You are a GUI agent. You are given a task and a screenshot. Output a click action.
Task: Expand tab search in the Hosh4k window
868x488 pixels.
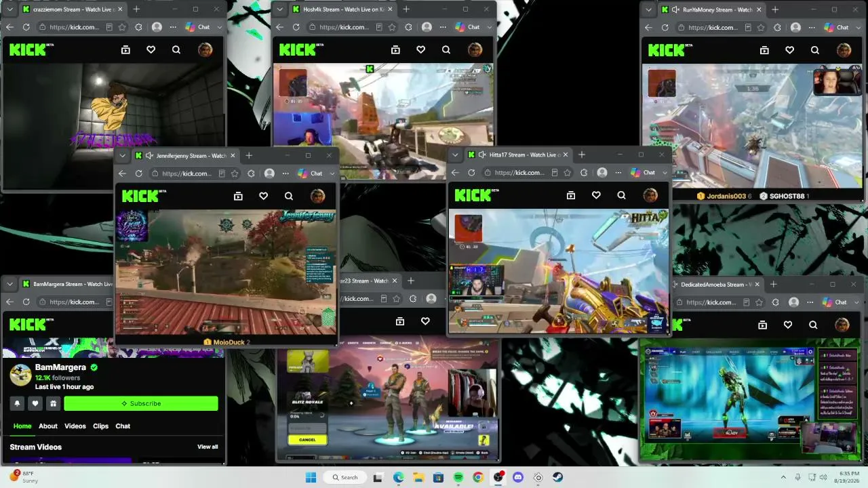tap(279, 9)
